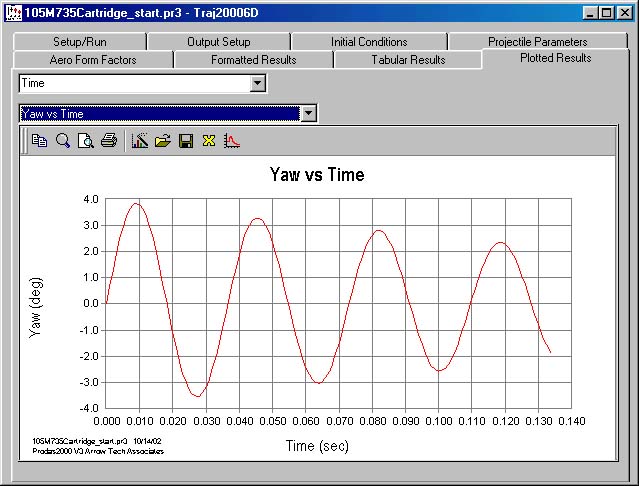Switch to Aero Form Factors tab

(93, 60)
